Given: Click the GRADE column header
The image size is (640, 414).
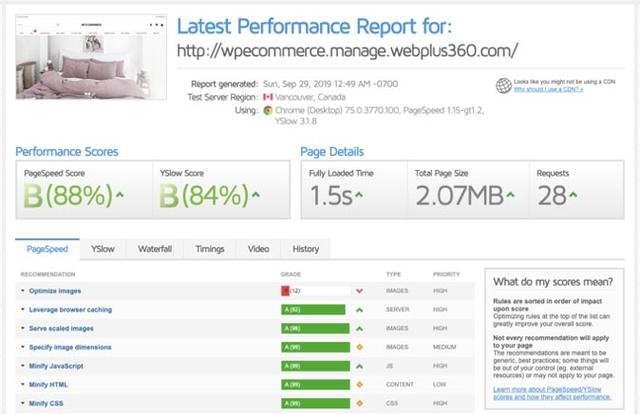Looking at the screenshot, I should (291, 274).
